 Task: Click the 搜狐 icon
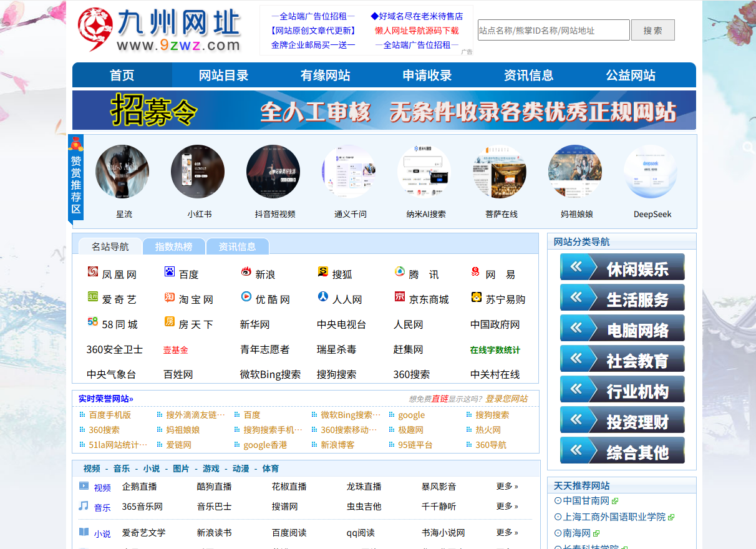pyautogui.click(x=323, y=271)
